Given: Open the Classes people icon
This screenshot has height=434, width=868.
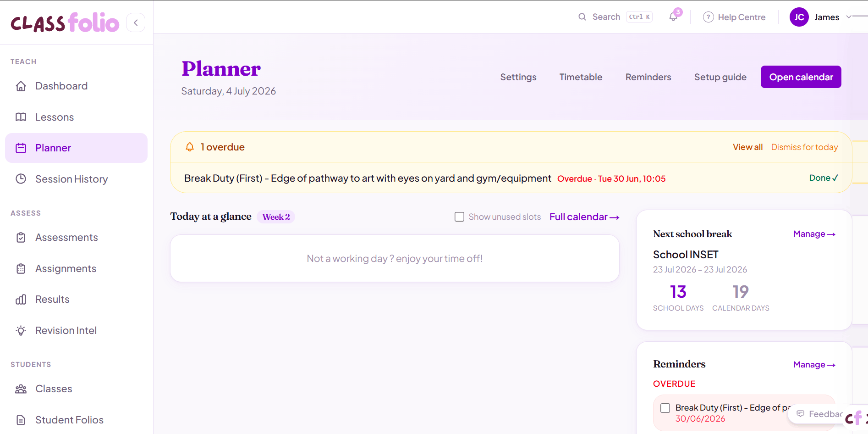Looking at the screenshot, I should (x=21, y=389).
